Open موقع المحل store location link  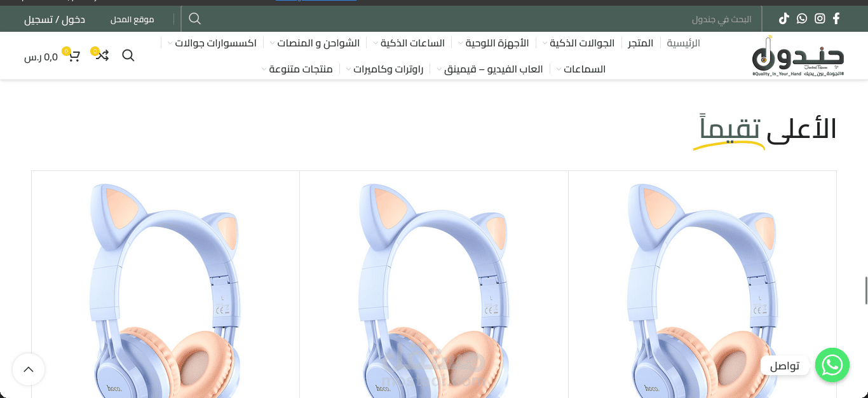(x=132, y=19)
